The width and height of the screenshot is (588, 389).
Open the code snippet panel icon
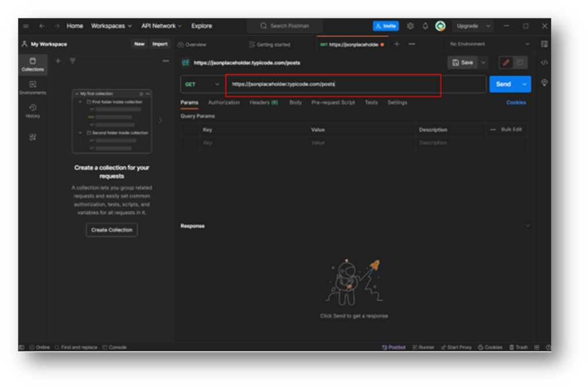pos(544,63)
